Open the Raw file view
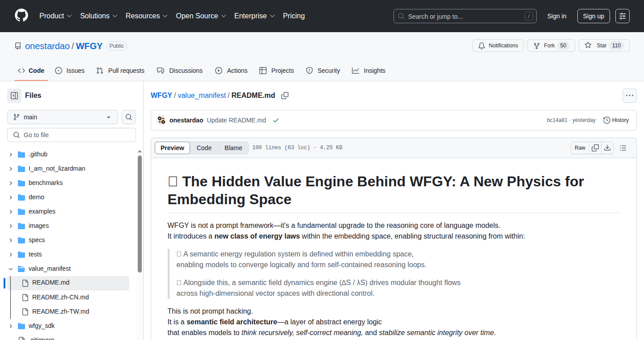Screen dimensions: 644x340 tap(580, 148)
